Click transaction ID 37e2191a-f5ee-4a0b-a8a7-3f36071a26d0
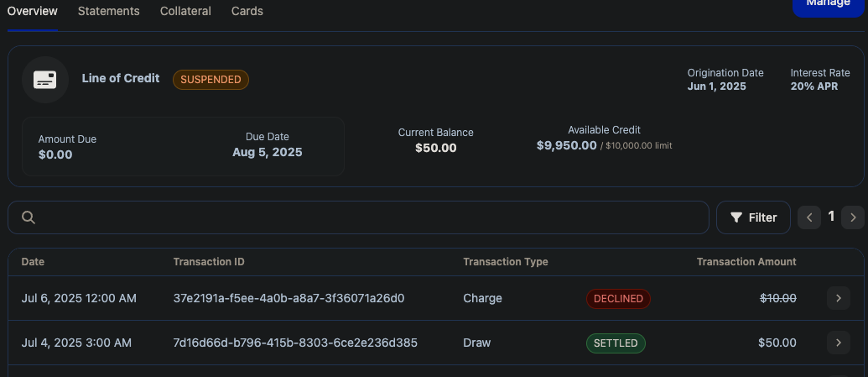 tap(289, 298)
